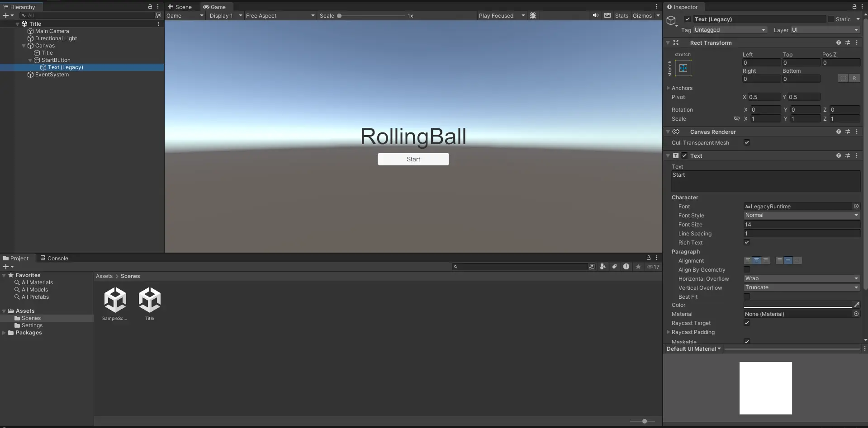Toggle the Canvas Renderer visibility icon
Screen dimensions: 868x428
(676, 132)
